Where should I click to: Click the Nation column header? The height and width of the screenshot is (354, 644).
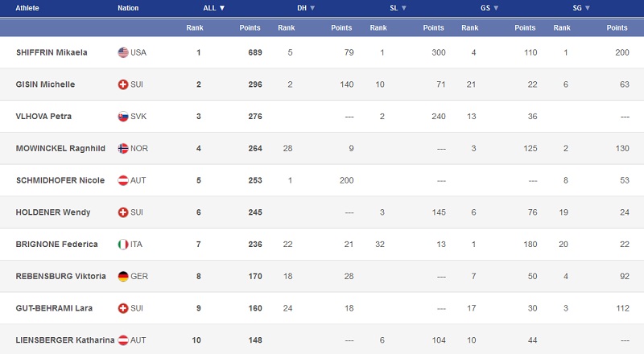127,8
